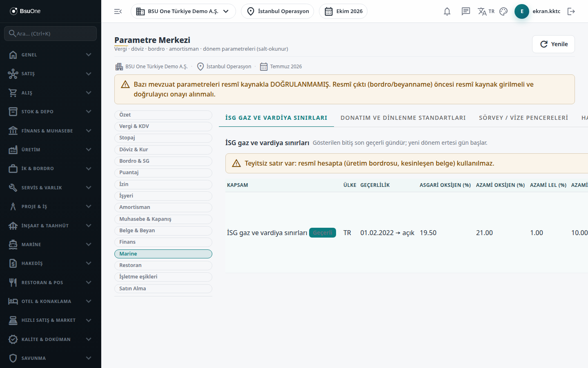Image resolution: width=588 pixels, height=368 pixels.
Task: Switch to Donatım ve Dinlenme Standartları tab
Action: click(x=403, y=118)
